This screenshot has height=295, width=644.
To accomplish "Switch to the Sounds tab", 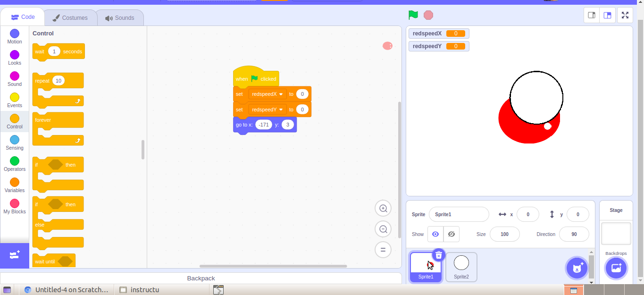I will click(120, 17).
